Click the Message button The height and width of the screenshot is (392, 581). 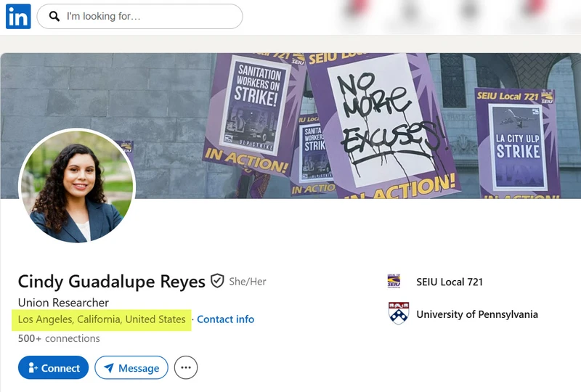tap(131, 367)
